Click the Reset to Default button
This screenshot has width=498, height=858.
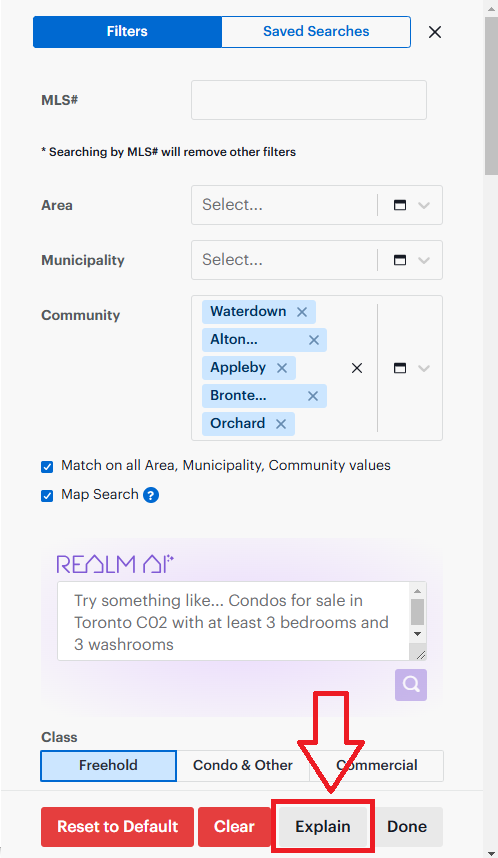[x=118, y=826]
